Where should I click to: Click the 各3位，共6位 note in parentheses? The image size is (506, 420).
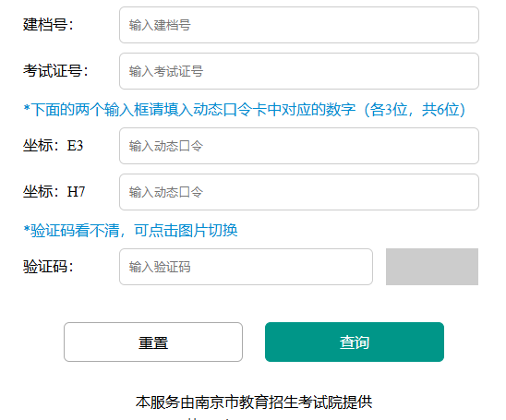point(415,110)
